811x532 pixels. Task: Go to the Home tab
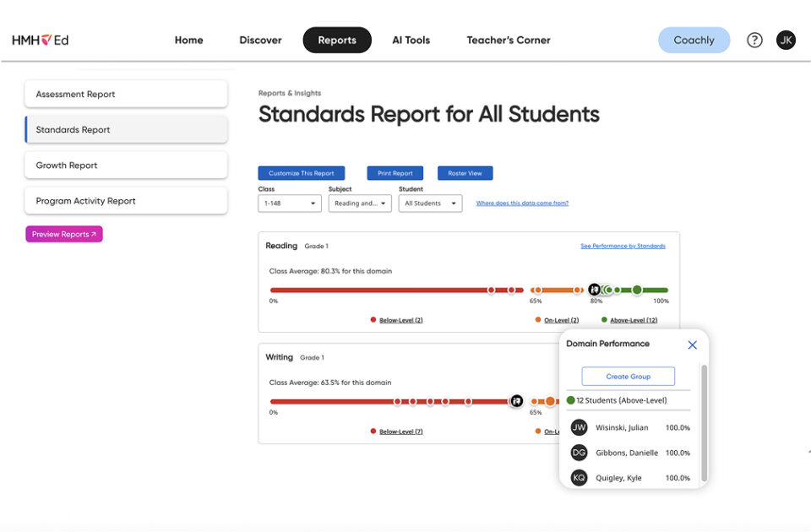point(188,40)
